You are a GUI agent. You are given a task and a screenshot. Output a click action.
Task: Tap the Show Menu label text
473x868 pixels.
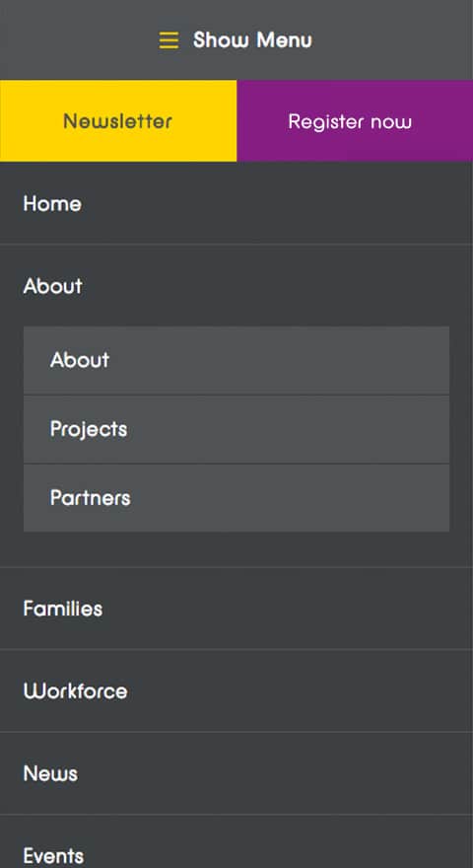pos(252,40)
